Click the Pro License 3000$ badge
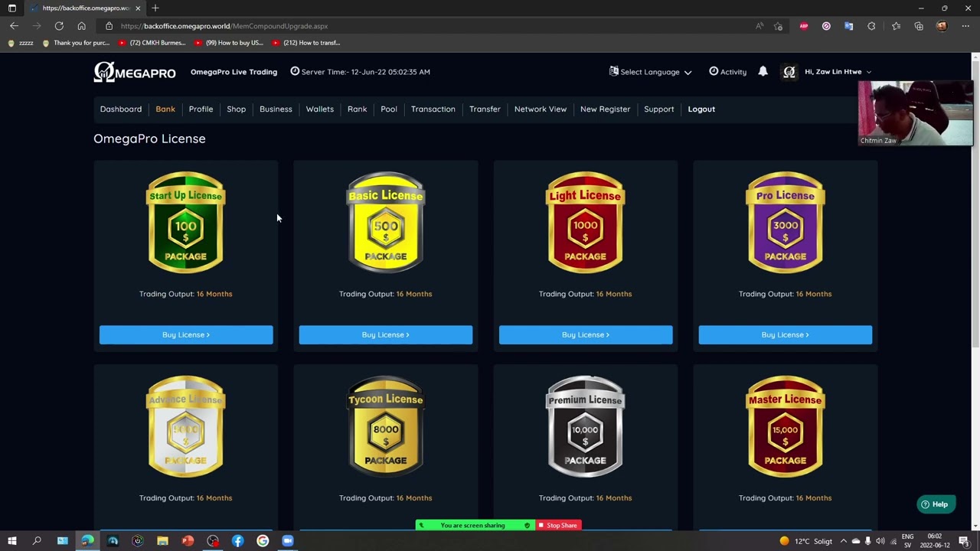Screen dimensions: 980x551 pyautogui.click(x=786, y=222)
